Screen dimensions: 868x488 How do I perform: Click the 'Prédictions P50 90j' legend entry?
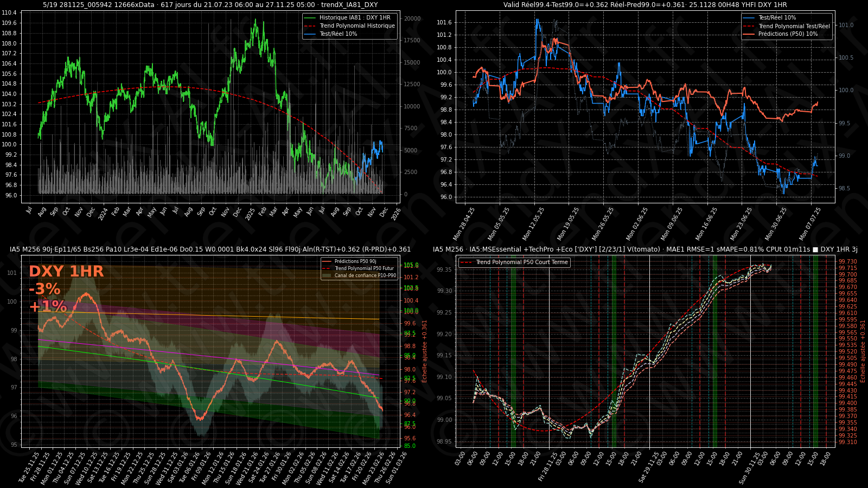pyautogui.click(x=355, y=261)
